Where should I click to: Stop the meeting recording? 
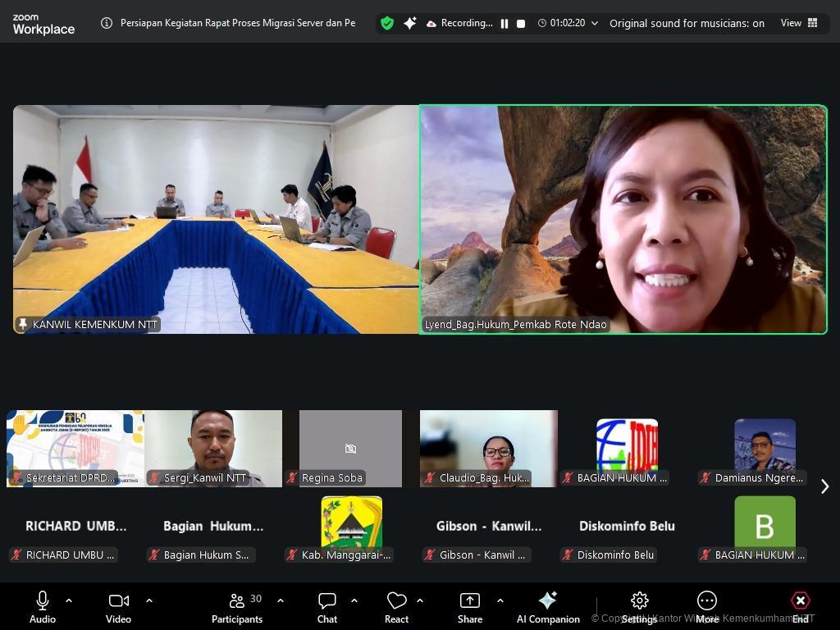coord(521,24)
